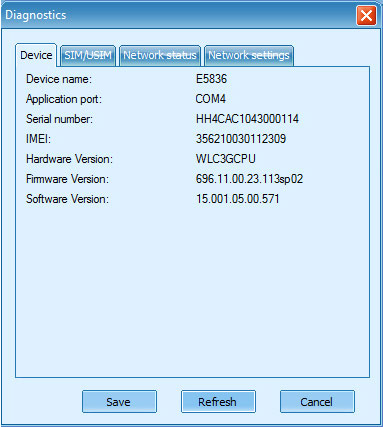Close the Diagnostics window
Viewport: 383px width, 427px height.
(366, 15)
